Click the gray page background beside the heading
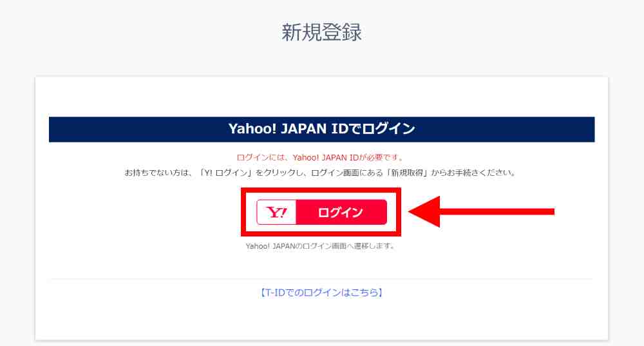This screenshot has height=346, width=644. 123,33
